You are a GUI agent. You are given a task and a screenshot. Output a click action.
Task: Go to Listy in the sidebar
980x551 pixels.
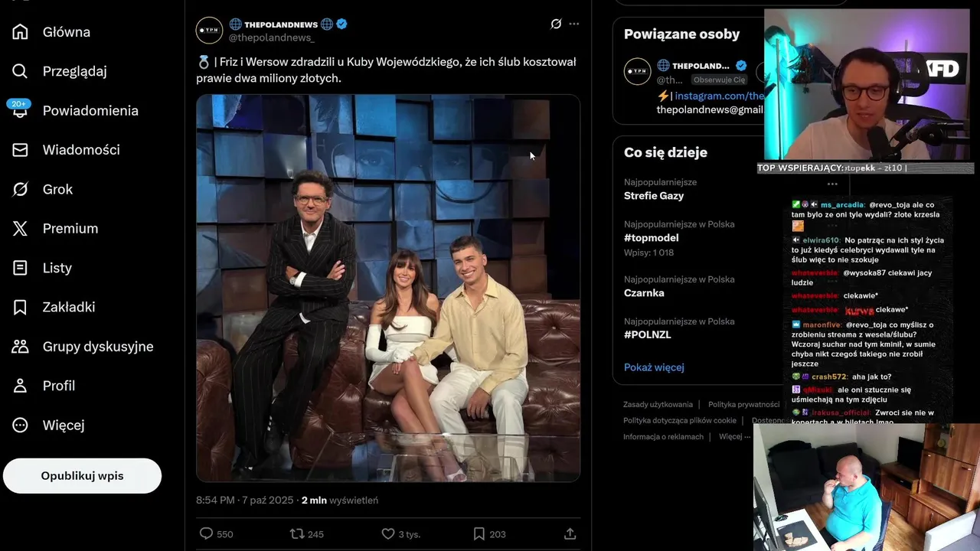pos(57,268)
